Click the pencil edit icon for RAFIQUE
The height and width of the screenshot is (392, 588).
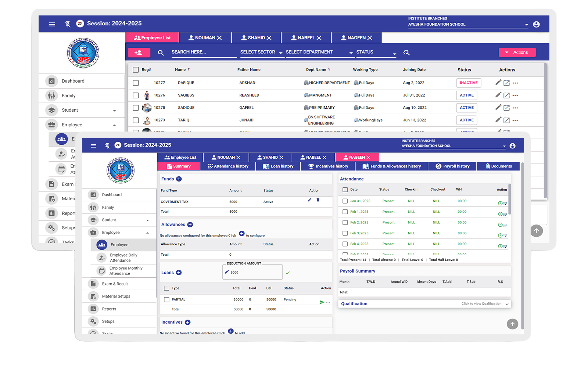click(x=498, y=83)
